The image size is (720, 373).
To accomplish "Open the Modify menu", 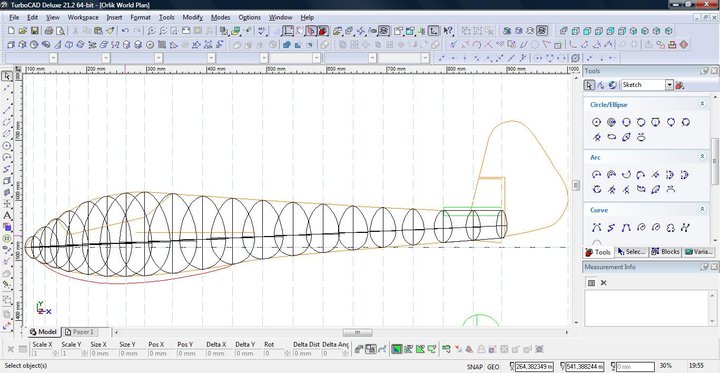I will [192, 17].
